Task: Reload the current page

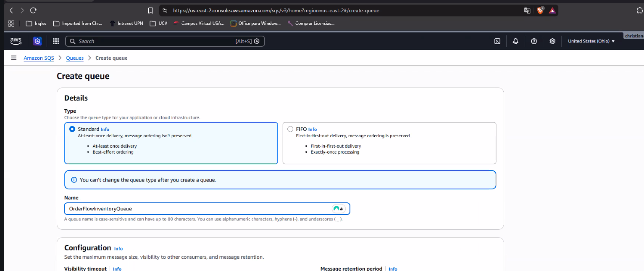Action: coord(34,11)
